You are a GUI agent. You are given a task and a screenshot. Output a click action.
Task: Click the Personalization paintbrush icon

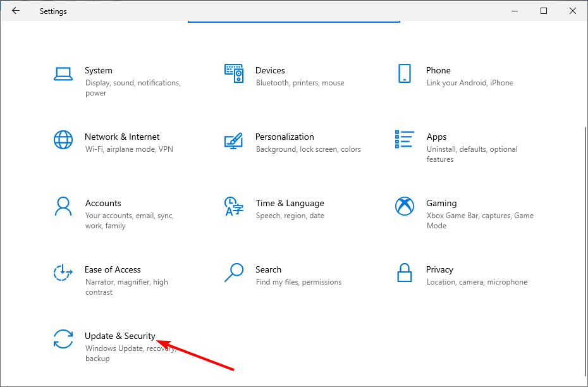coord(234,140)
